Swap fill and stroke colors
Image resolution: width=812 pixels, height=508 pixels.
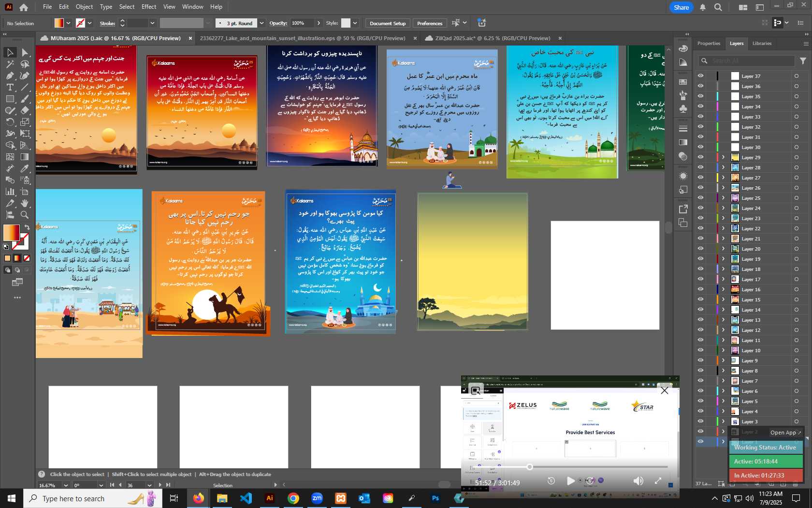pyautogui.click(x=27, y=227)
